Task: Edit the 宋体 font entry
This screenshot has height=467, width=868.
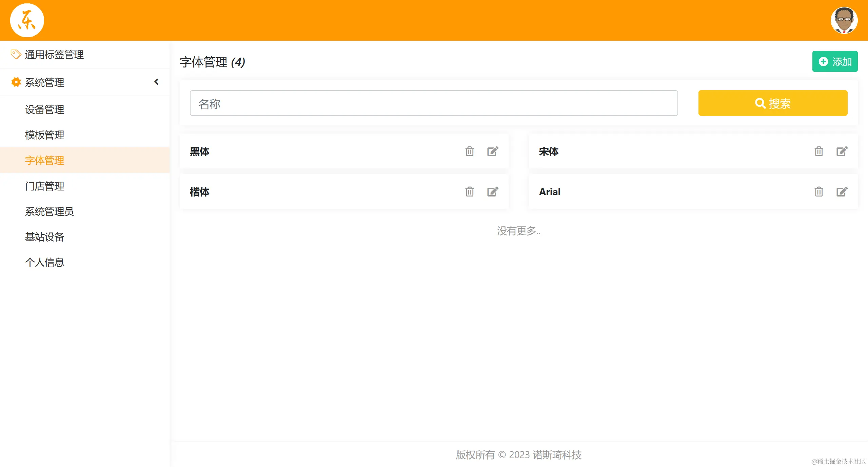Action: point(842,151)
